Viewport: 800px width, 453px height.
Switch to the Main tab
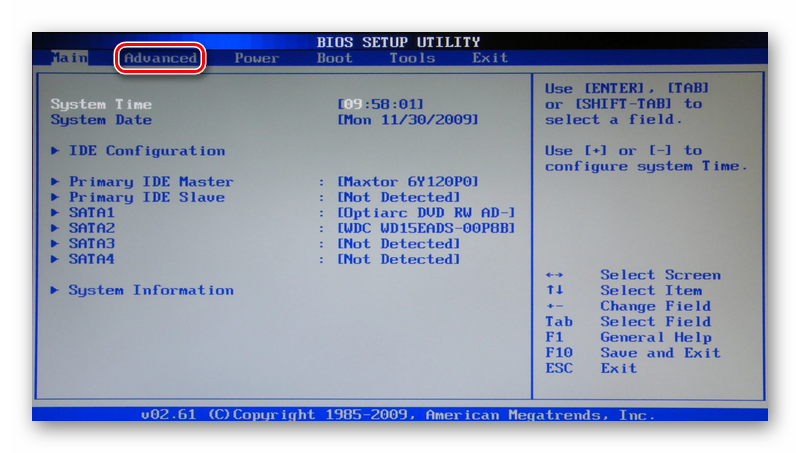pos(69,58)
